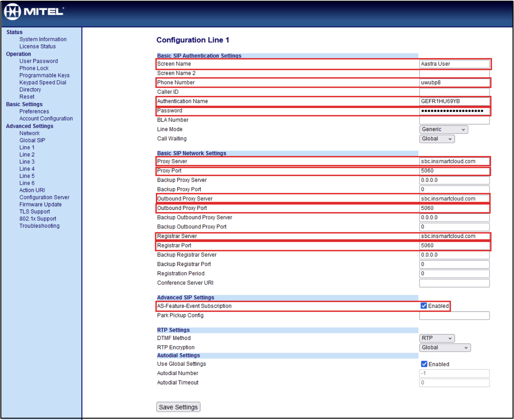Screen dimensions: 514x420
Task: Toggle AS-Feature-Event Subscription Enabled checkbox
Action: (424, 306)
